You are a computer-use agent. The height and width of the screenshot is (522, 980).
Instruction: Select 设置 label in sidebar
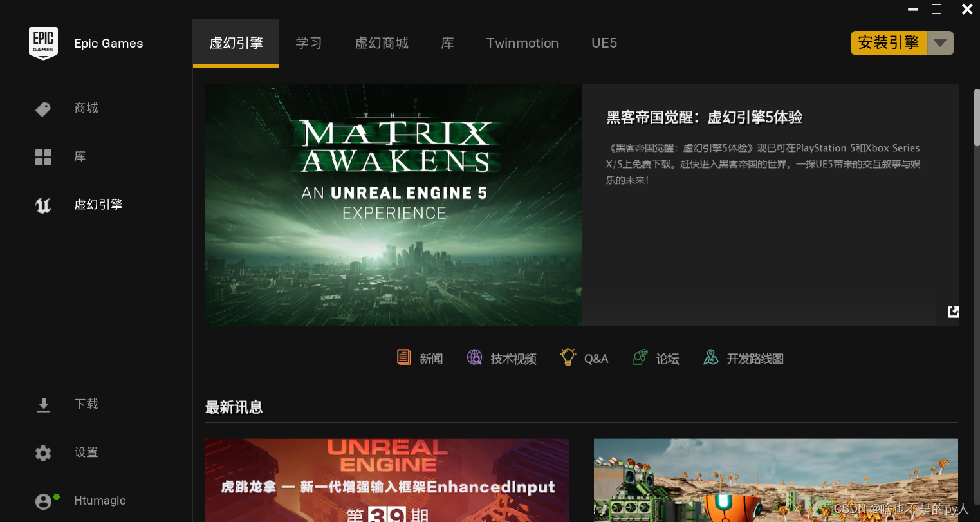pyautogui.click(x=86, y=452)
